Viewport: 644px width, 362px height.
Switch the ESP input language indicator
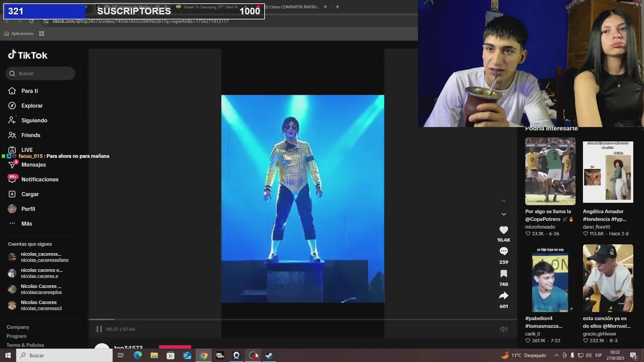(598, 355)
